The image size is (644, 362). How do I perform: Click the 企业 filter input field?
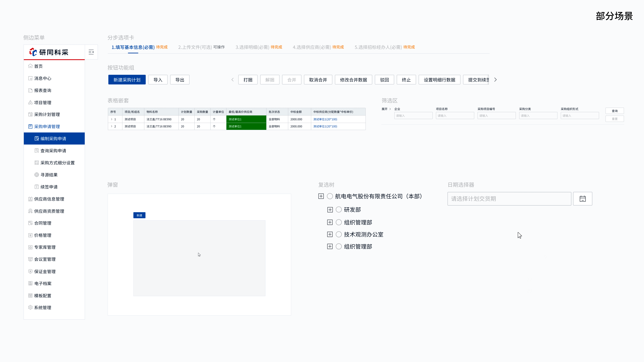[x=413, y=115]
